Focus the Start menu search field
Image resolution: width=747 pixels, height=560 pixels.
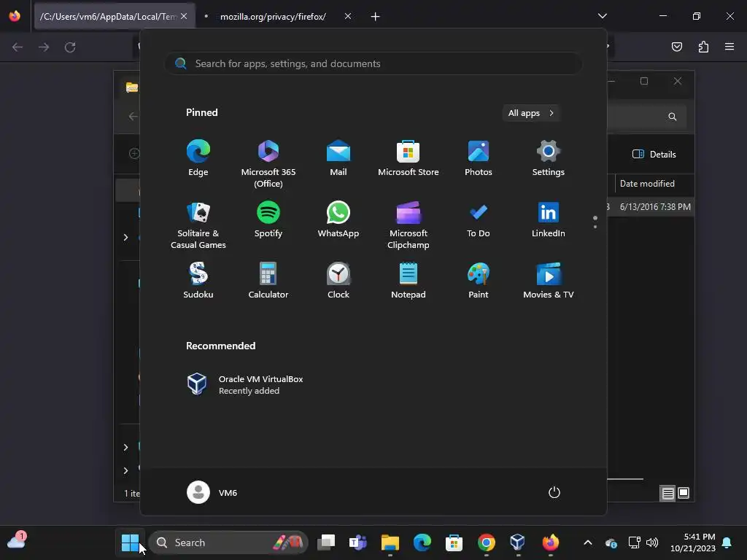point(373,63)
